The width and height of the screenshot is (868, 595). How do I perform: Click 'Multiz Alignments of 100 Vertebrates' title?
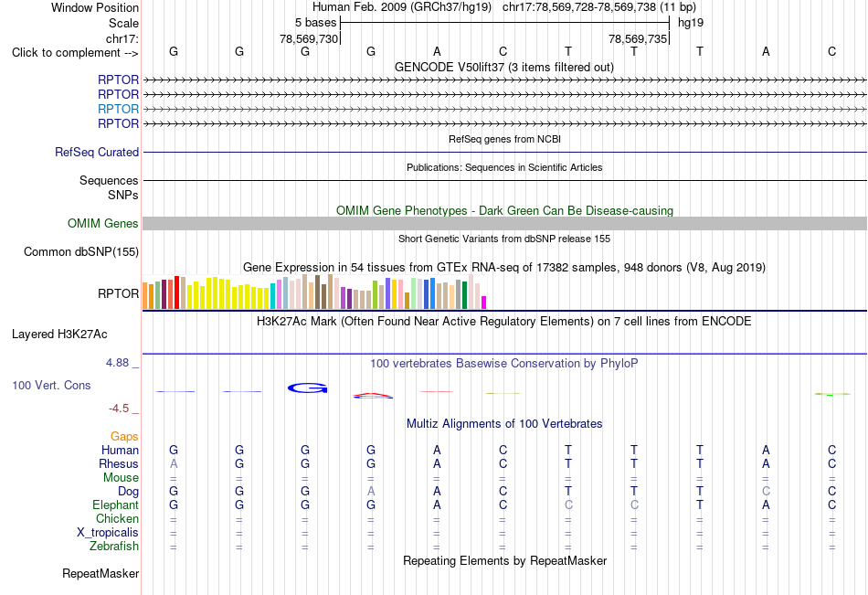pyautogui.click(x=504, y=424)
